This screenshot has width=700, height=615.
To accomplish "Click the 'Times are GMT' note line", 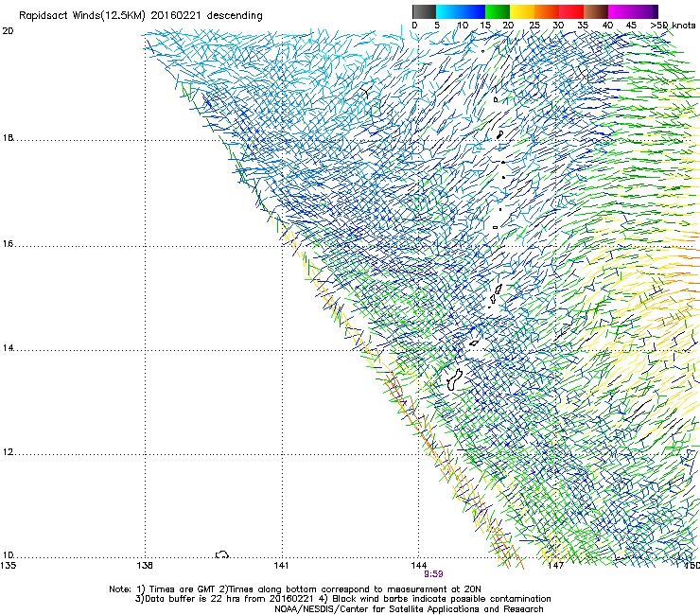I will [x=295, y=589].
